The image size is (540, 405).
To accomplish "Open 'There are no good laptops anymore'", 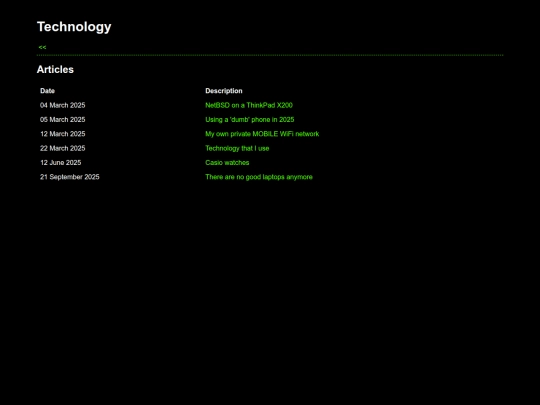I will coord(259,177).
